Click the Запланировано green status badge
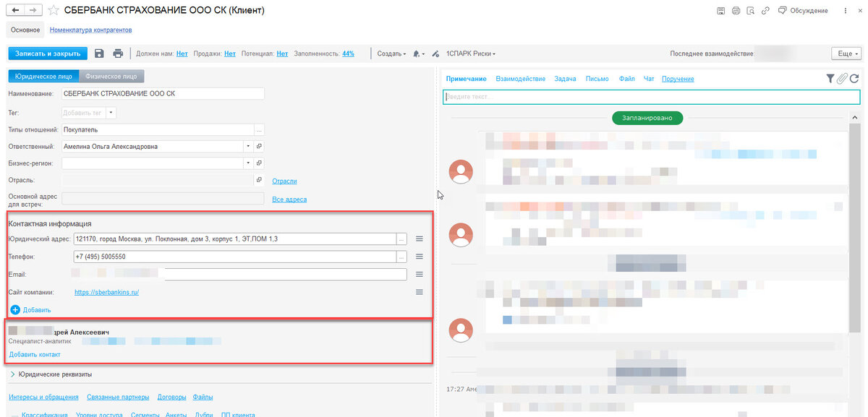The image size is (868, 417). 647,118
